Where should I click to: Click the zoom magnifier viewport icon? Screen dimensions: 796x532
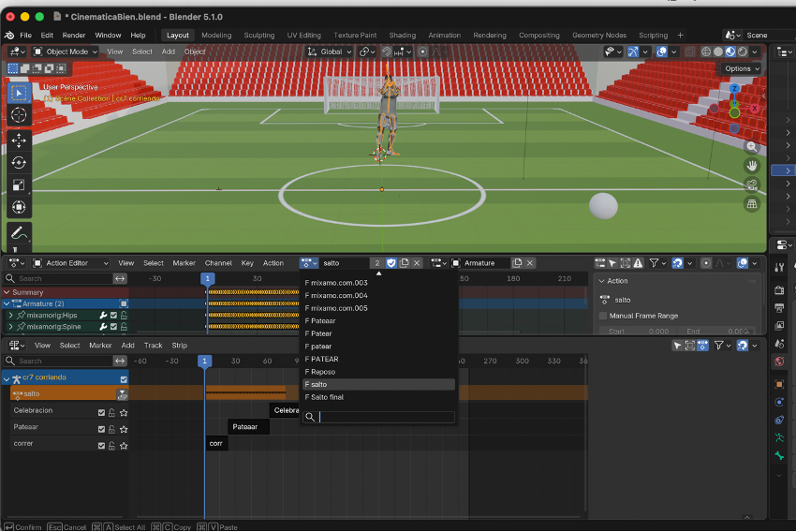751,147
